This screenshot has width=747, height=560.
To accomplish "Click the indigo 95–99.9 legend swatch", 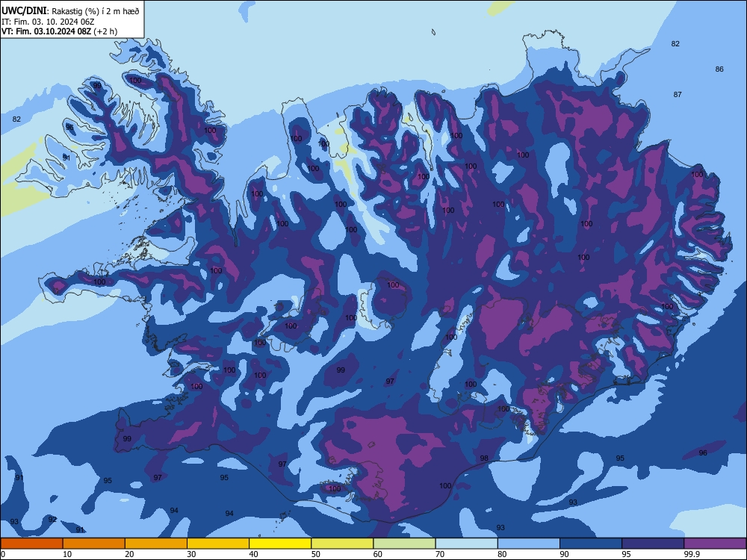I will click(x=653, y=544).
